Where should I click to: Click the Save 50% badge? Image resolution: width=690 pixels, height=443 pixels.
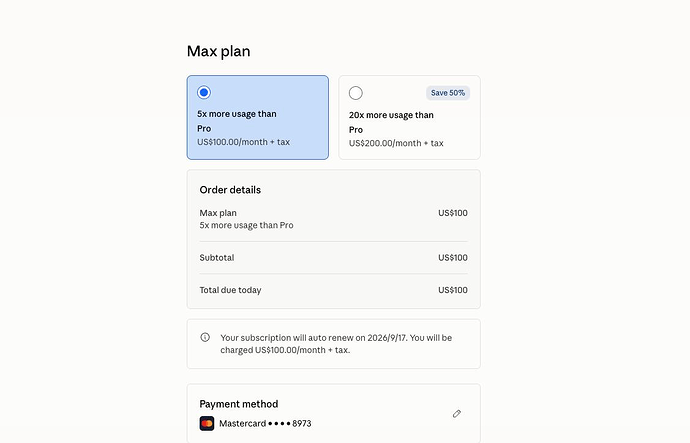point(448,93)
